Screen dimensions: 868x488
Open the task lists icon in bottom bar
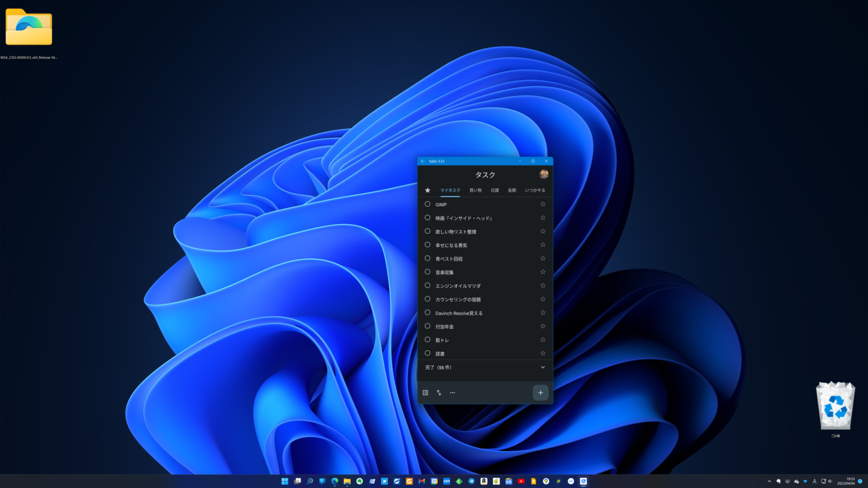coord(426,393)
